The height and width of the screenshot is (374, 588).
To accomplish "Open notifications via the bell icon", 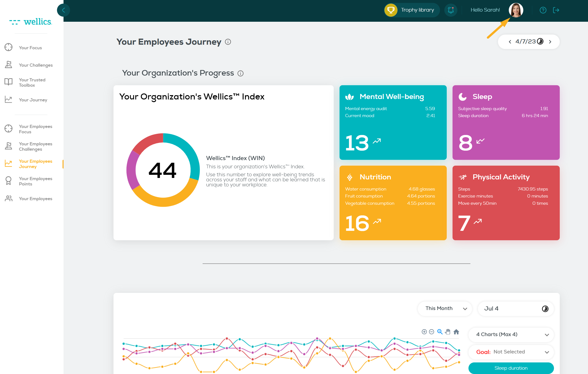I will coord(451,10).
